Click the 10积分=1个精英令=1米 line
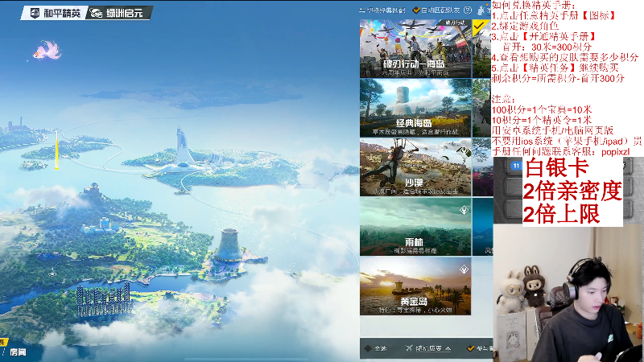Image resolution: width=644 pixels, height=362 pixels. (x=542, y=120)
